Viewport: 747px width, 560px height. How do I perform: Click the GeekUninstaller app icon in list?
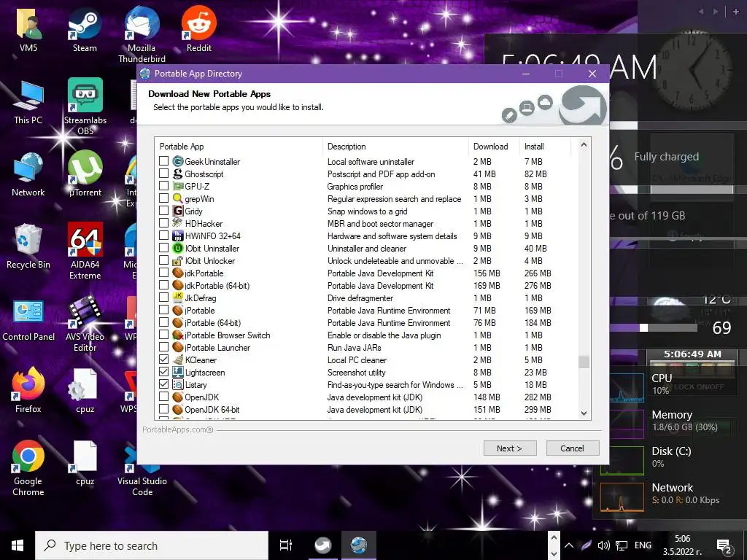(178, 161)
